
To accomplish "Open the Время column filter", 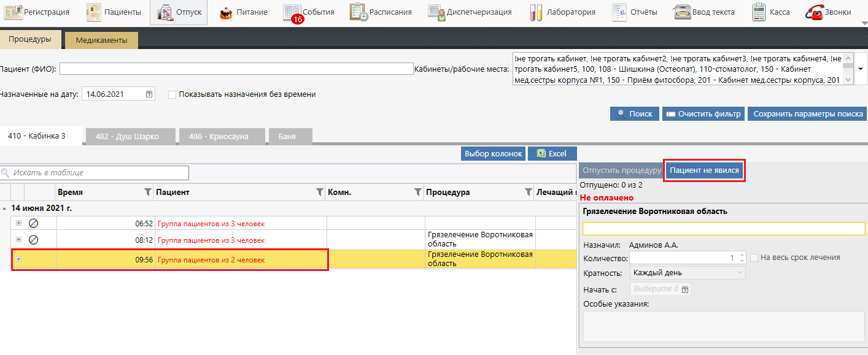I will [147, 193].
